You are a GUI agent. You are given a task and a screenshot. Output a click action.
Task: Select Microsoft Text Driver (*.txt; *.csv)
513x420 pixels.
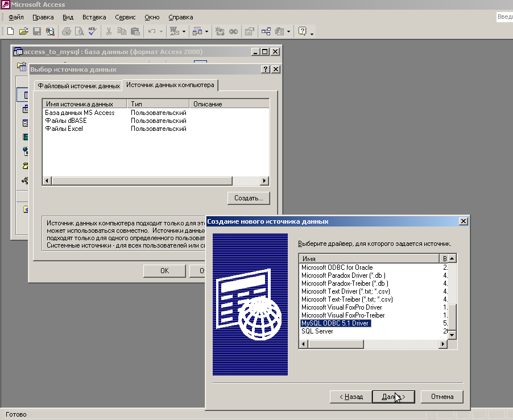tap(345, 291)
